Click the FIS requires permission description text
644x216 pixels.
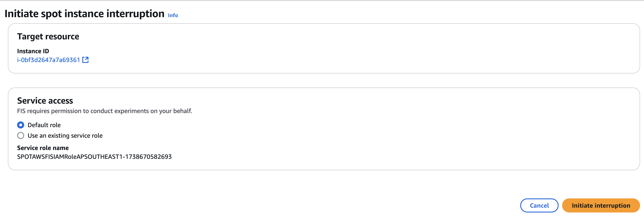(x=104, y=111)
